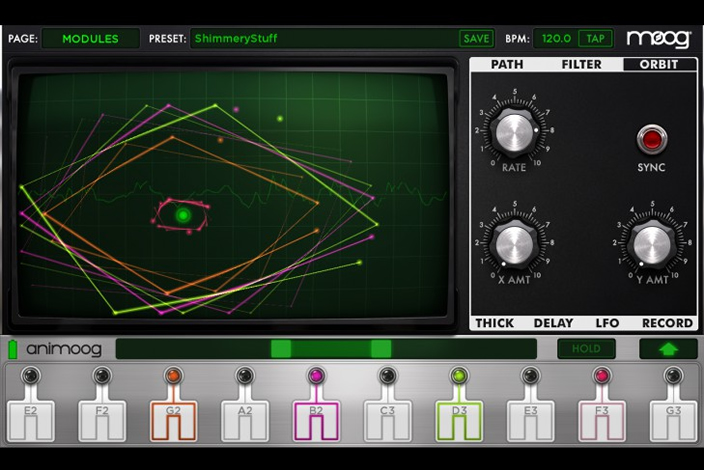This screenshot has height=470, width=704.
Task: Open the RECORD module tab
Action: [x=667, y=323]
